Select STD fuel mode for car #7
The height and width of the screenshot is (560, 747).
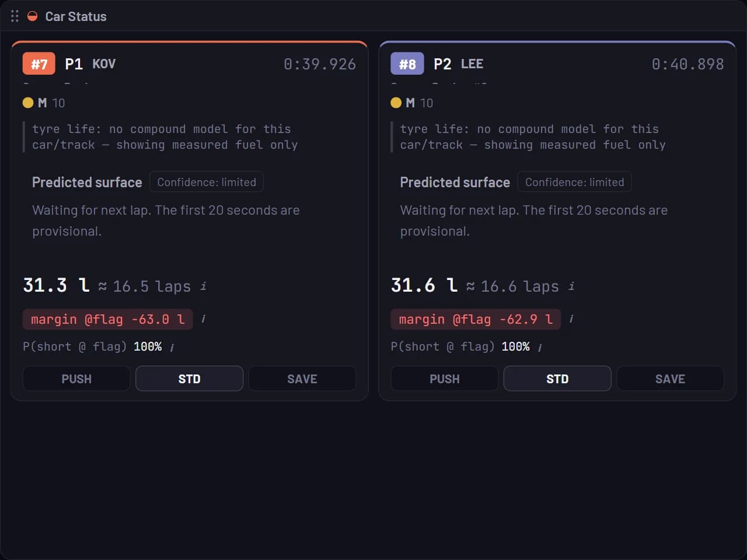[x=189, y=379]
